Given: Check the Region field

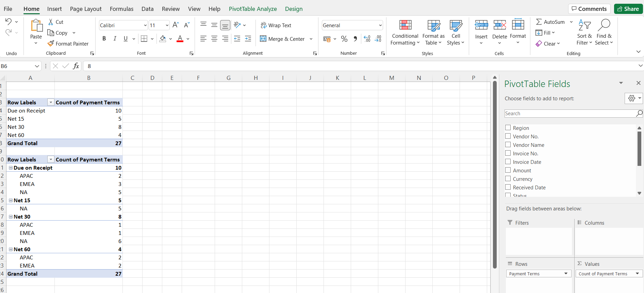Looking at the screenshot, I should pyautogui.click(x=508, y=127).
